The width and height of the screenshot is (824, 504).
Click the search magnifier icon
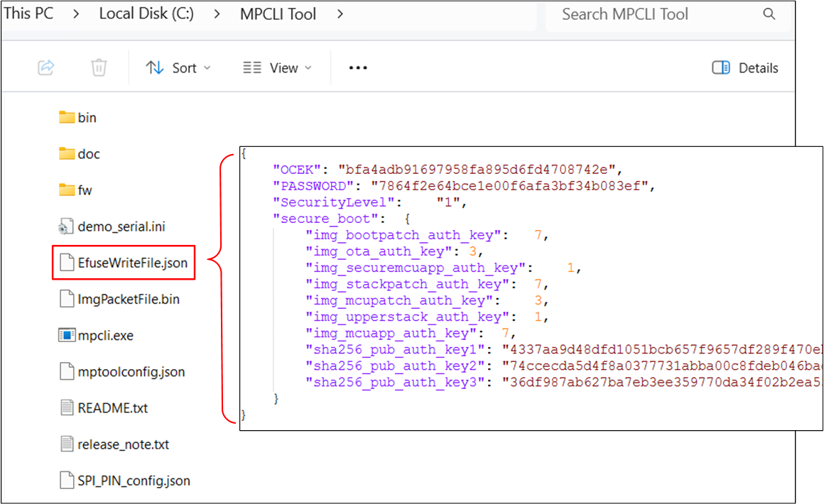769,14
